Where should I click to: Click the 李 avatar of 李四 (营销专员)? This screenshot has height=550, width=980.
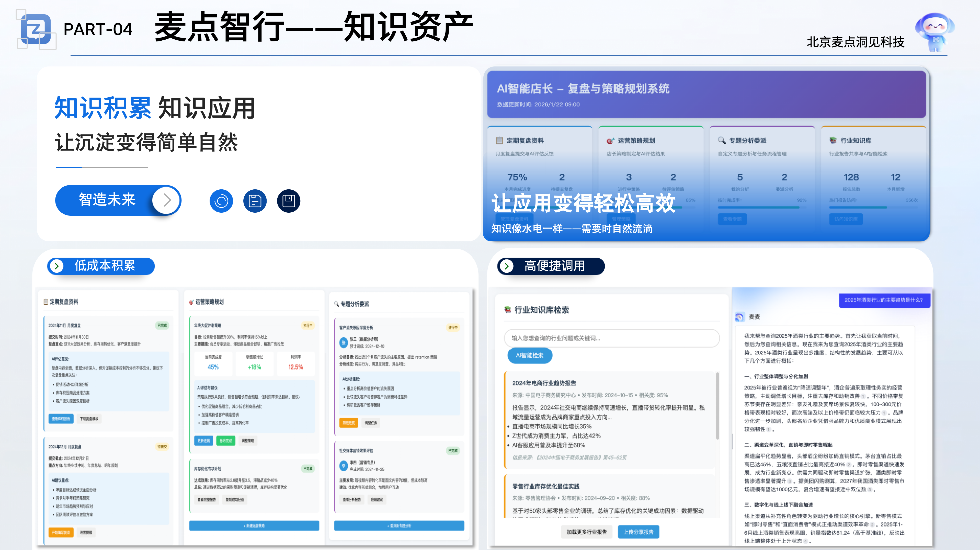344,466
